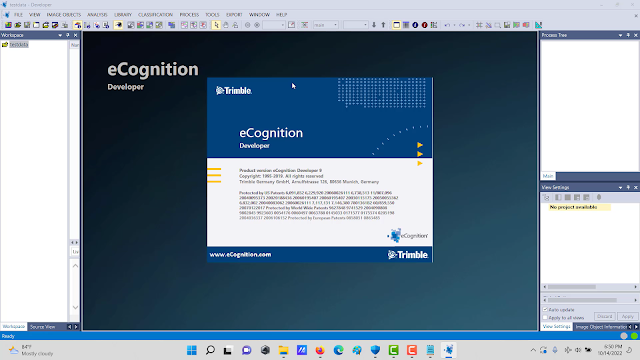Viewport: 640px width, 360px height.
Task: Click the save project toolbar icon
Action: click(x=27, y=25)
